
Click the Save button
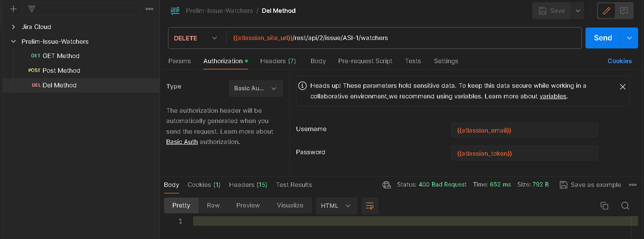point(552,11)
